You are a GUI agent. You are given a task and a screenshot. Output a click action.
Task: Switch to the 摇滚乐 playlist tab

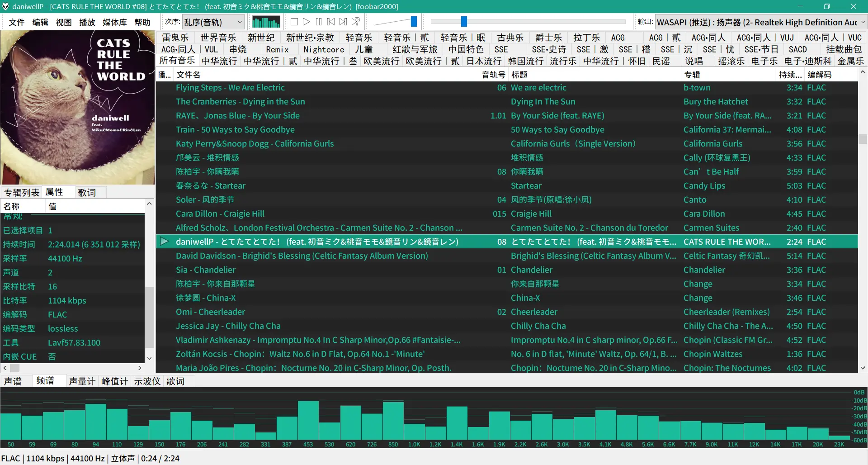[x=731, y=61]
